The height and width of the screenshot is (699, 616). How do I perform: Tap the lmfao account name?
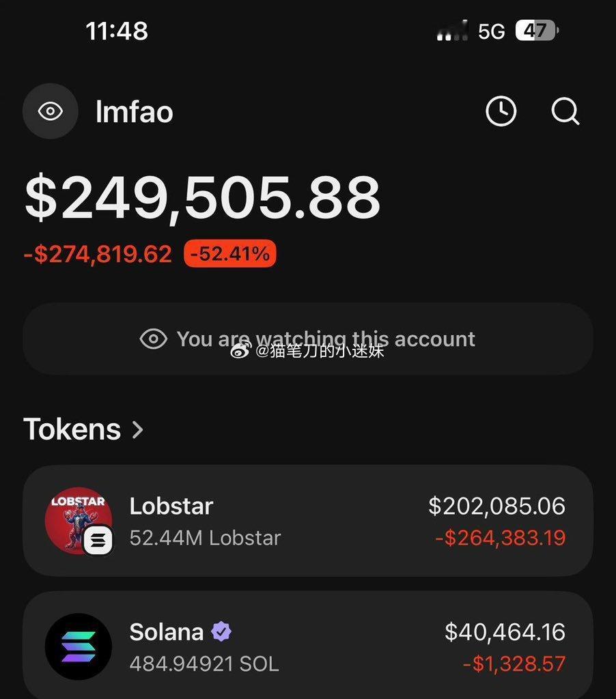click(x=134, y=112)
